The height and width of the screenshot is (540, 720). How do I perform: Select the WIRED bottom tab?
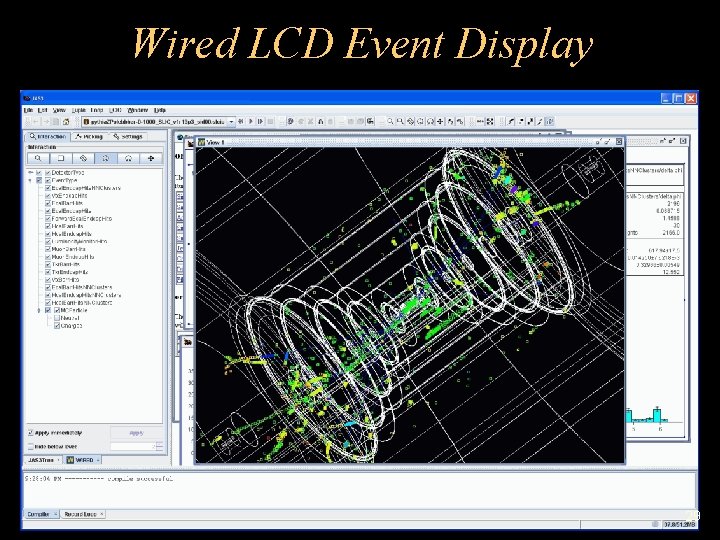tap(83, 460)
